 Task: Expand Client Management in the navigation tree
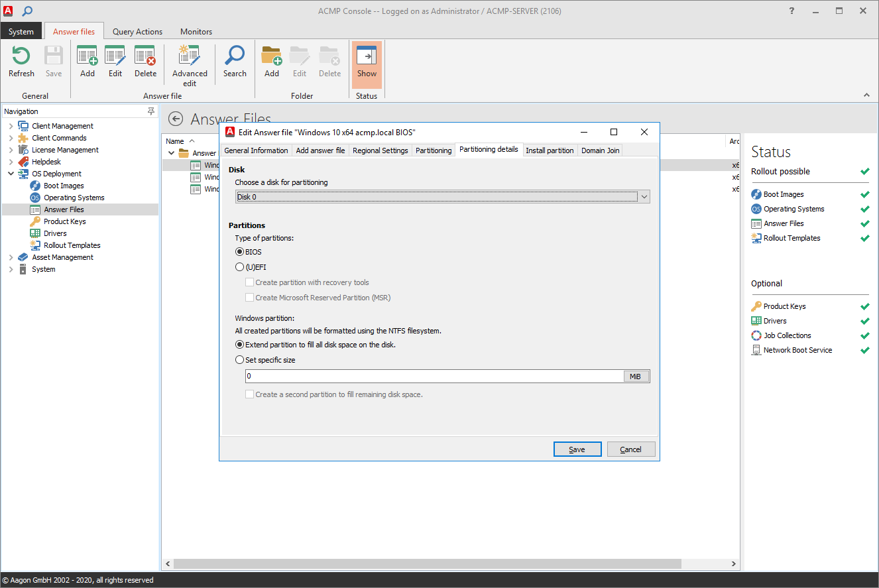tap(11, 126)
